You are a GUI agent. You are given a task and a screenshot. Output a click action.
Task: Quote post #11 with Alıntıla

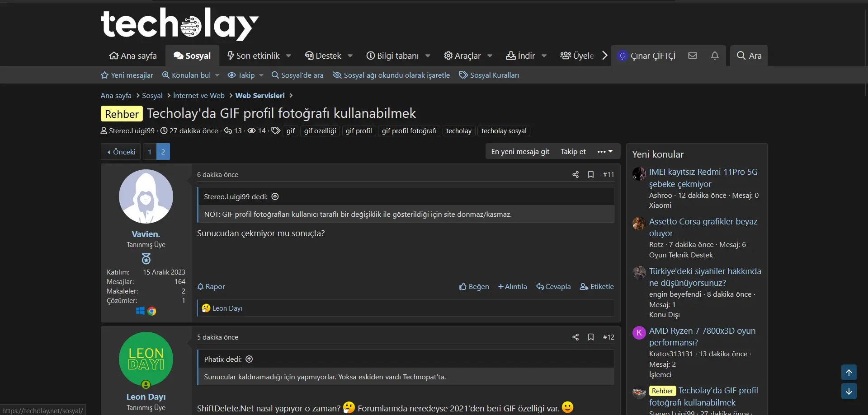pos(513,286)
